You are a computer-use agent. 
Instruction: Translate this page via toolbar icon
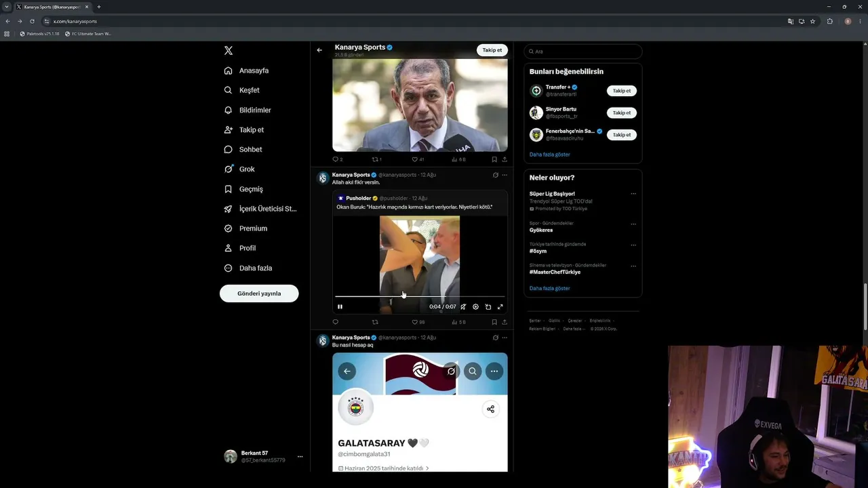[x=791, y=21]
